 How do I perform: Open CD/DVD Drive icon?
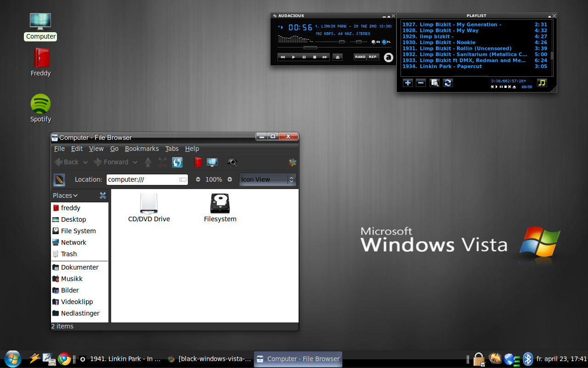(x=149, y=208)
